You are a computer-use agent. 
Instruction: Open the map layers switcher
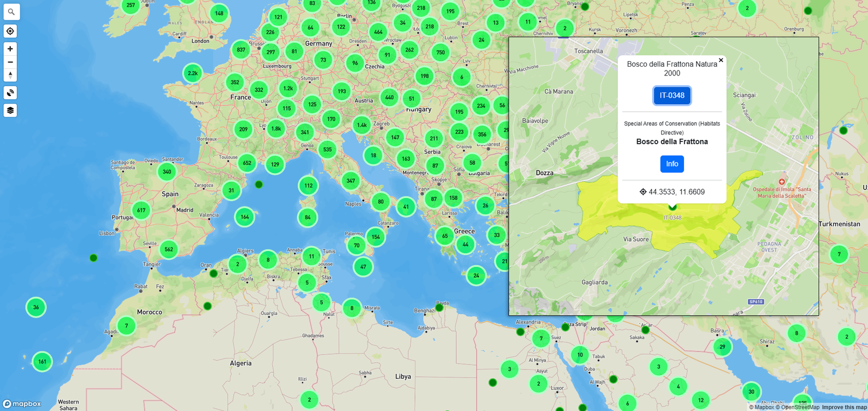10,111
